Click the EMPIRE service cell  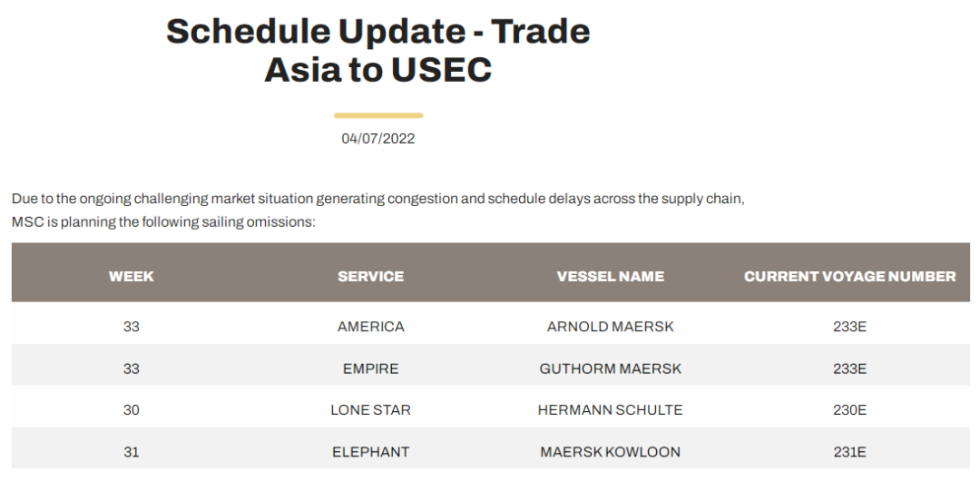370,368
